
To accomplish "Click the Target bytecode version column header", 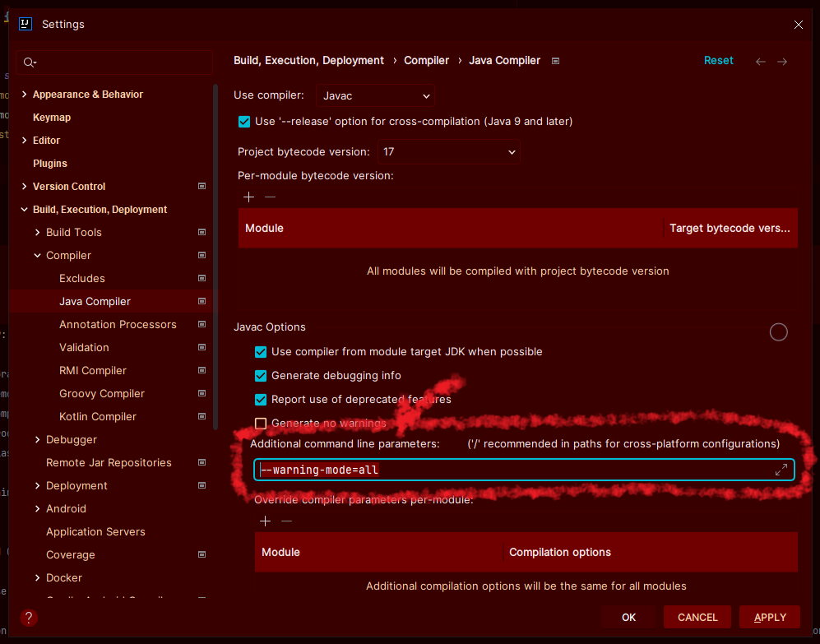I will coord(730,228).
